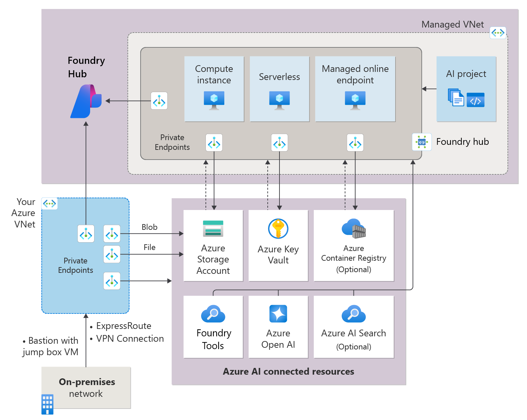Click the Foundry Tools cloud search icon
Image resolution: width=527 pixels, height=420 pixels.
213,314
